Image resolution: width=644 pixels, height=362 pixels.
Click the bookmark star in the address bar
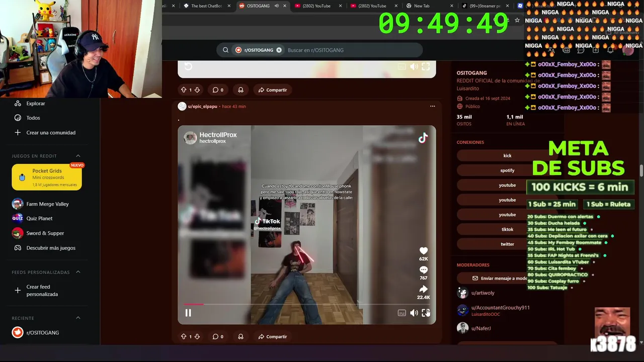click(517, 21)
